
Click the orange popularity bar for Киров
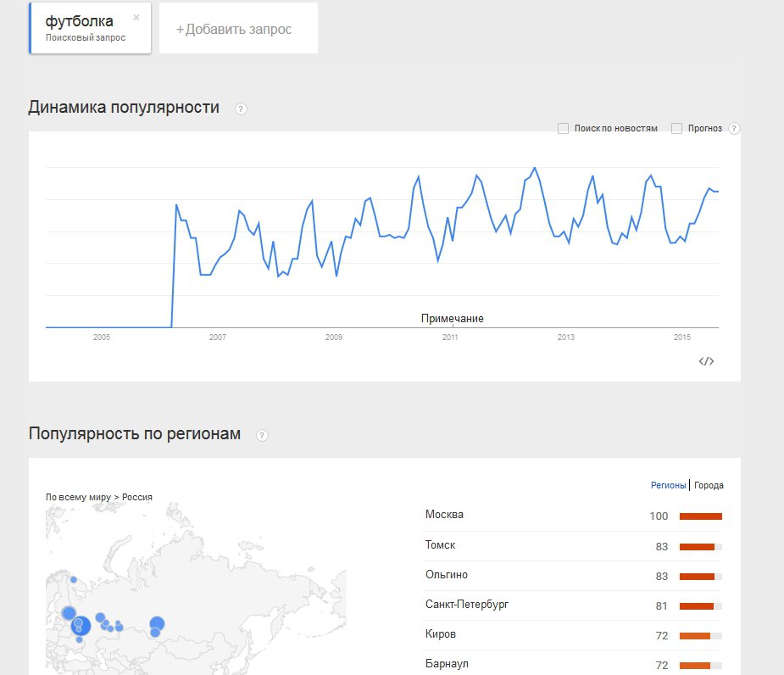(x=695, y=636)
